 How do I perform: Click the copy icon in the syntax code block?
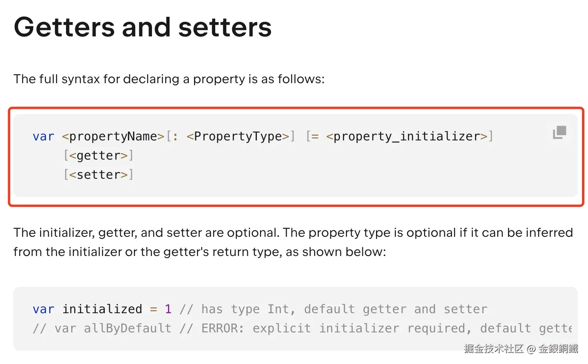(x=560, y=132)
